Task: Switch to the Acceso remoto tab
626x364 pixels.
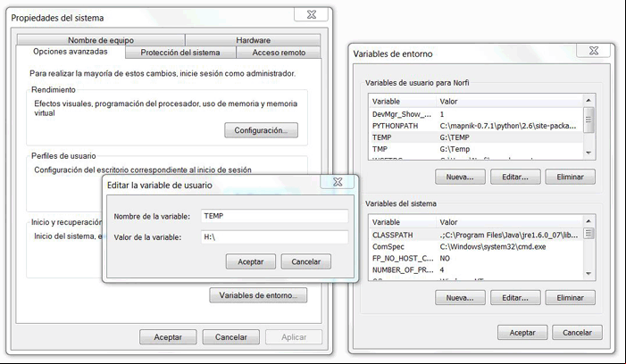Action: click(x=279, y=53)
